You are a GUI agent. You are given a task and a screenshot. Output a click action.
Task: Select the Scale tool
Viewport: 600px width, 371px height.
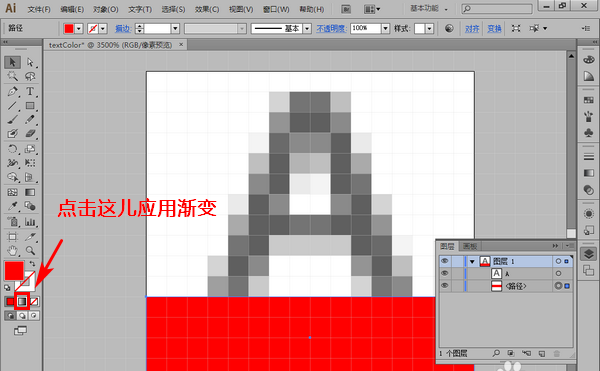(30, 149)
